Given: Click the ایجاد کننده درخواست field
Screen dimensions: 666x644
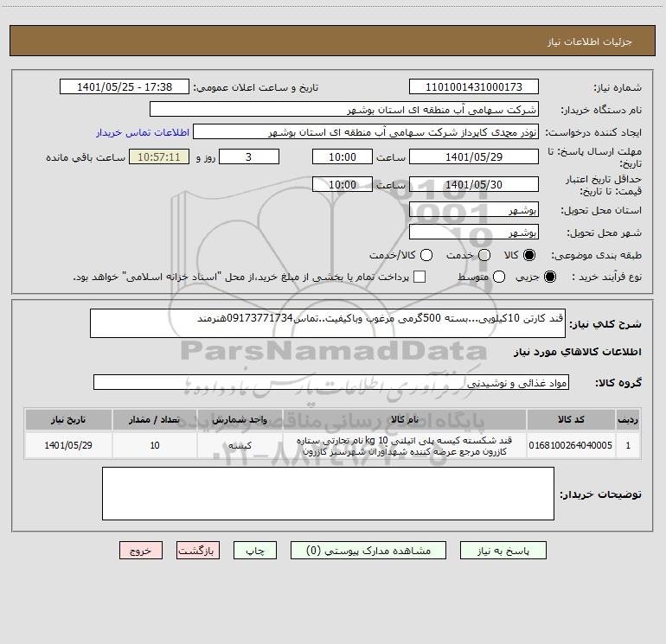Looking at the screenshot, I should point(366,132).
